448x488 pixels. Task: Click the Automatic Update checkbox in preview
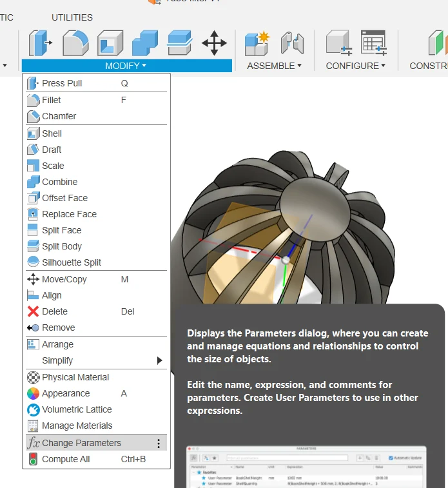pos(391,458)
